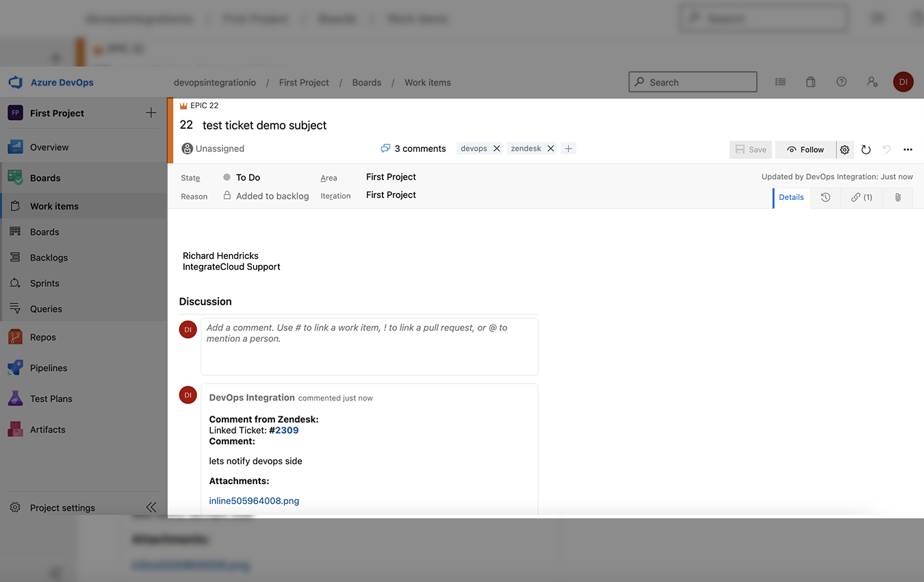Image resolution: width=924 pixels, height=582 pixels.
Task: Open the 3 comments link
Action: 413,149
